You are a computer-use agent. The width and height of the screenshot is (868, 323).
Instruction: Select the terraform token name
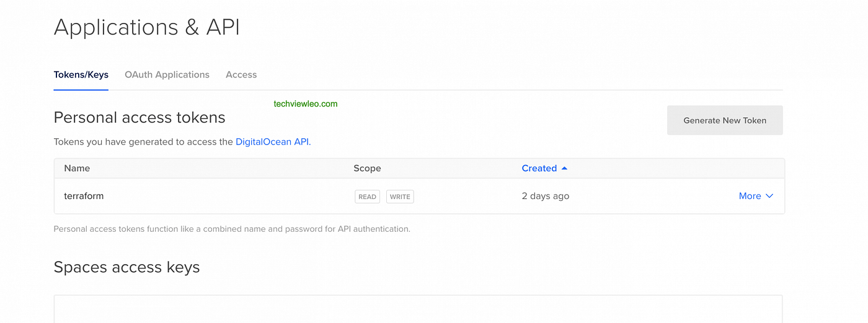pyautogui.click(x=84, y=196)
